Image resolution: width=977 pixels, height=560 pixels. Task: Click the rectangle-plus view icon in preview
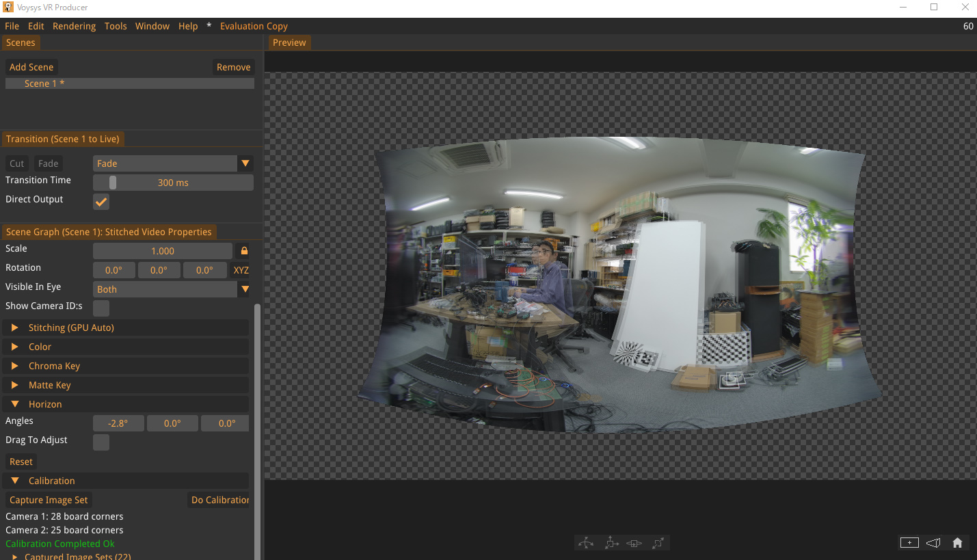tap(909, 543)
